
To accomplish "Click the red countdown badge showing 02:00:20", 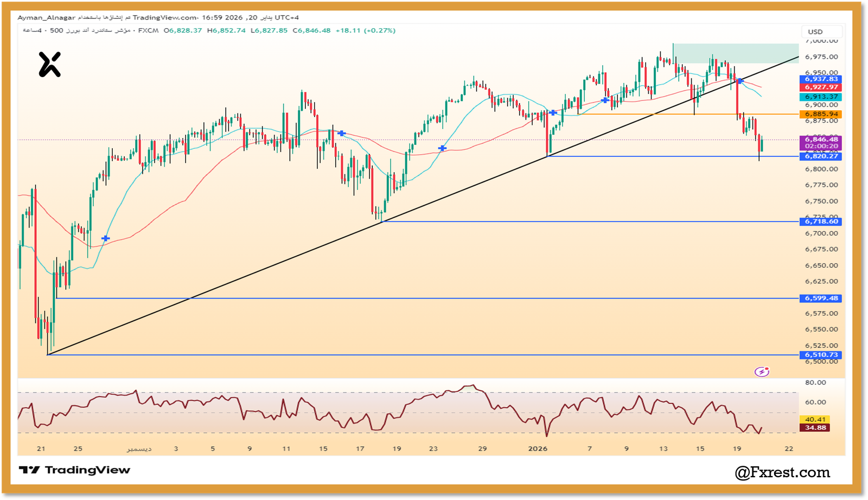I will coord(822,147).
